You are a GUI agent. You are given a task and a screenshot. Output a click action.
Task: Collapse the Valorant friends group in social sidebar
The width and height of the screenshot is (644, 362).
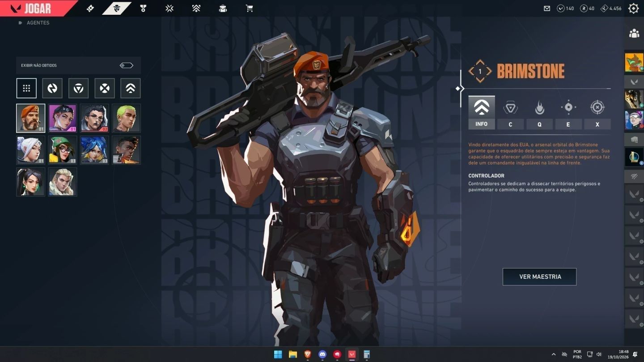(634, 82)
